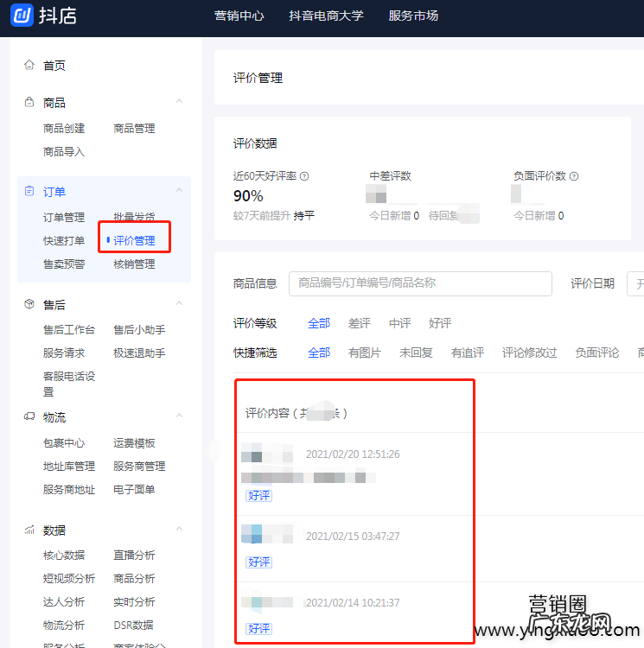Open 运费模板 page
Image resolution: width=644 pixels, height=648 pixels.
coord(134,443)
